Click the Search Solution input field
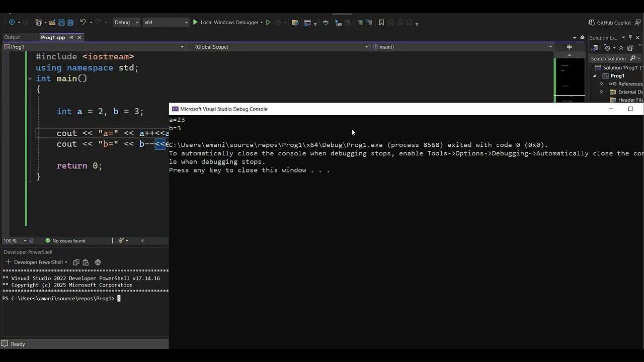This screenshot has height=362, width=644. (x=609, y=58)
